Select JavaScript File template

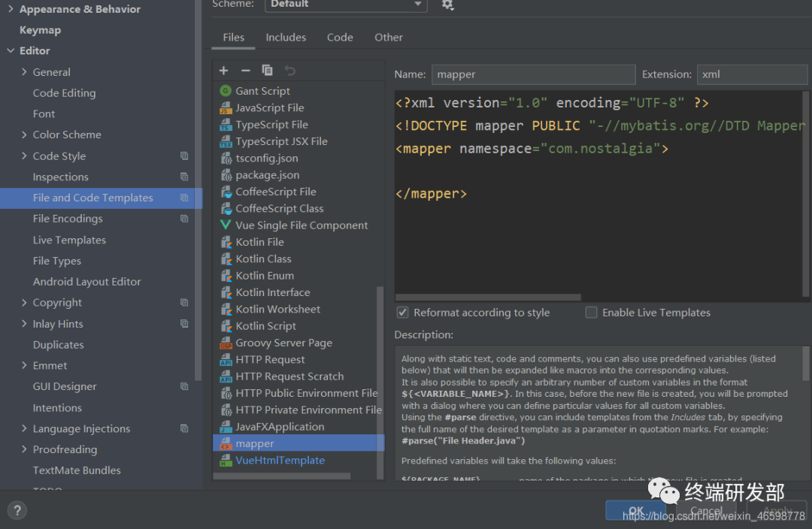(269, 107)
